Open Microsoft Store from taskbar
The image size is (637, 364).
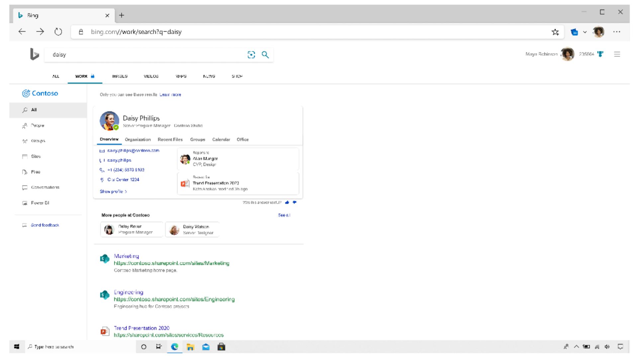(221, 347)
